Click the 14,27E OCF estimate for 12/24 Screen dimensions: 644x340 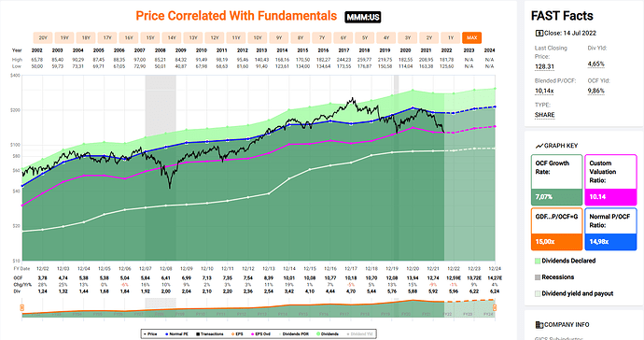tap(495, 278)
